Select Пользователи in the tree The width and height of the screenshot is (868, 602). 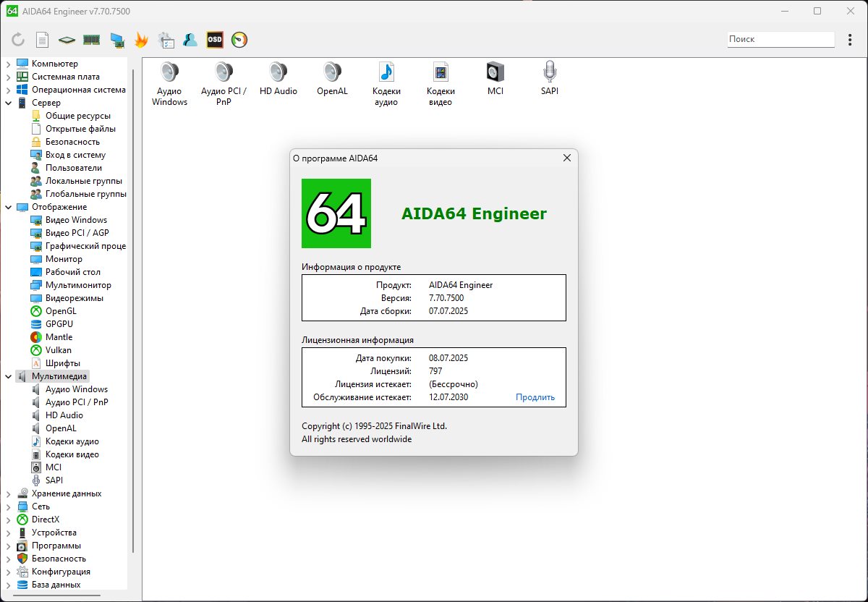pos(74,168)
